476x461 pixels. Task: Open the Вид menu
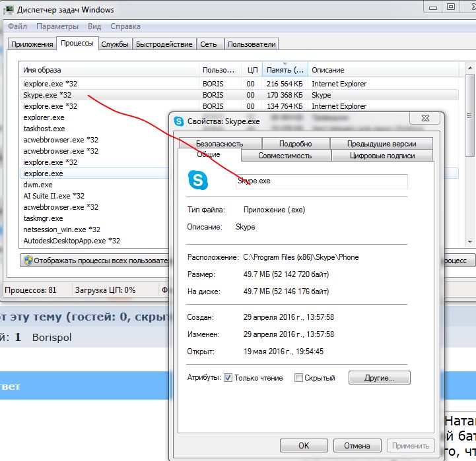click(x=94, y=26)
